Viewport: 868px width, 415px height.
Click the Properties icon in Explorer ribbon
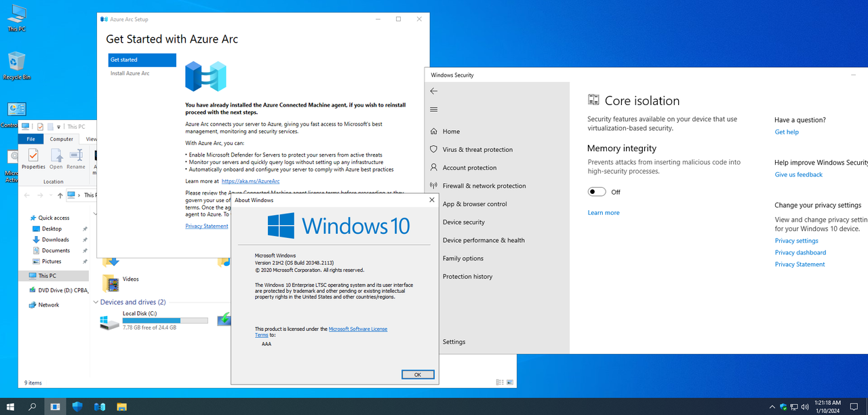click(33, 159)
